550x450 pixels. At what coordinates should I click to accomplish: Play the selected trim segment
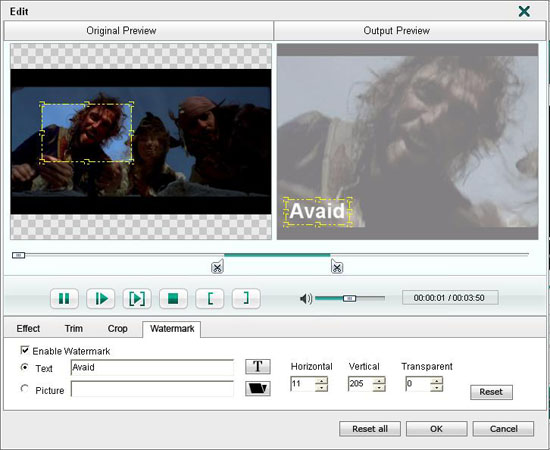click(137, 298)
